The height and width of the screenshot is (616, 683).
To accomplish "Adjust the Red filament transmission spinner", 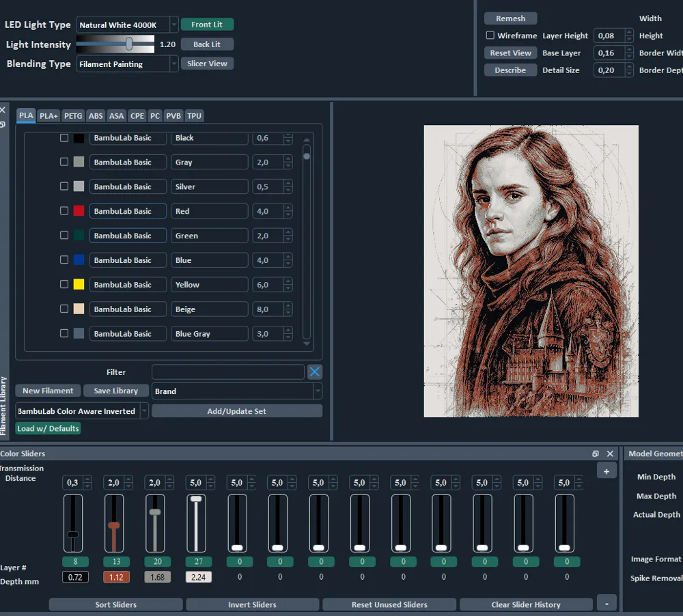I will click(288, 211).
